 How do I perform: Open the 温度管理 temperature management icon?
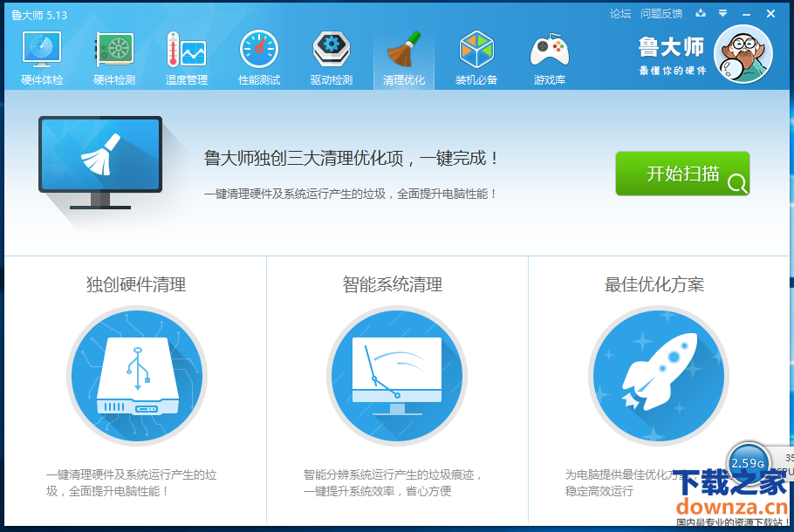click(x=187, y=58)
